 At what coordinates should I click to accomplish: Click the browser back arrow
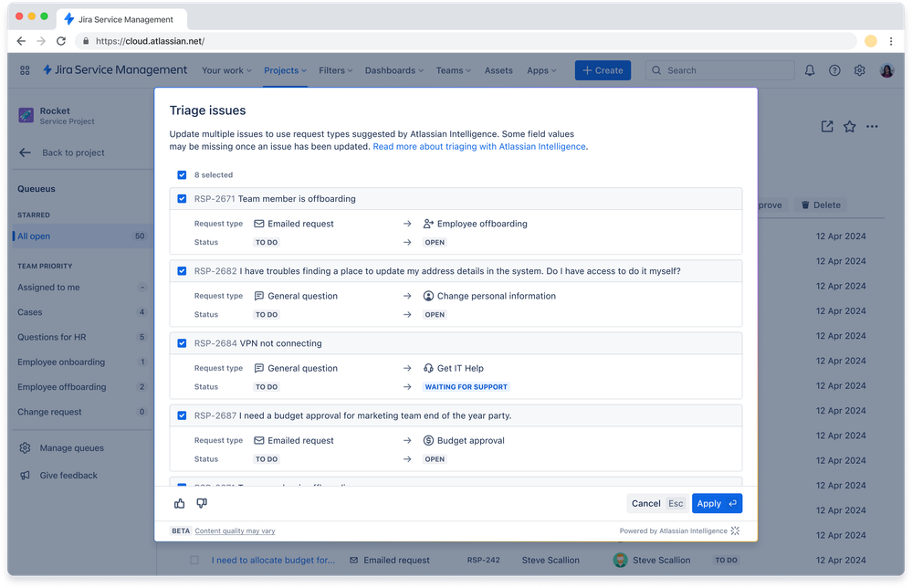[x=21, y=41]
